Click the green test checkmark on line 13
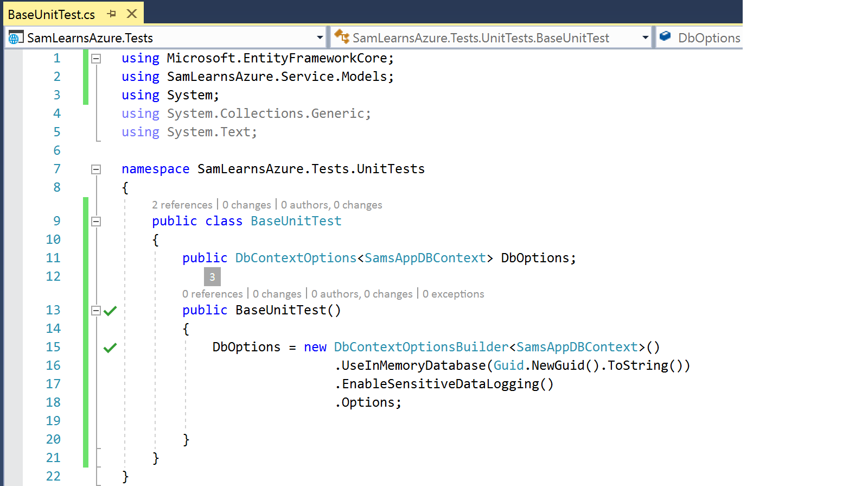Viewport: 868px width, 486px height. coord(110,311)
